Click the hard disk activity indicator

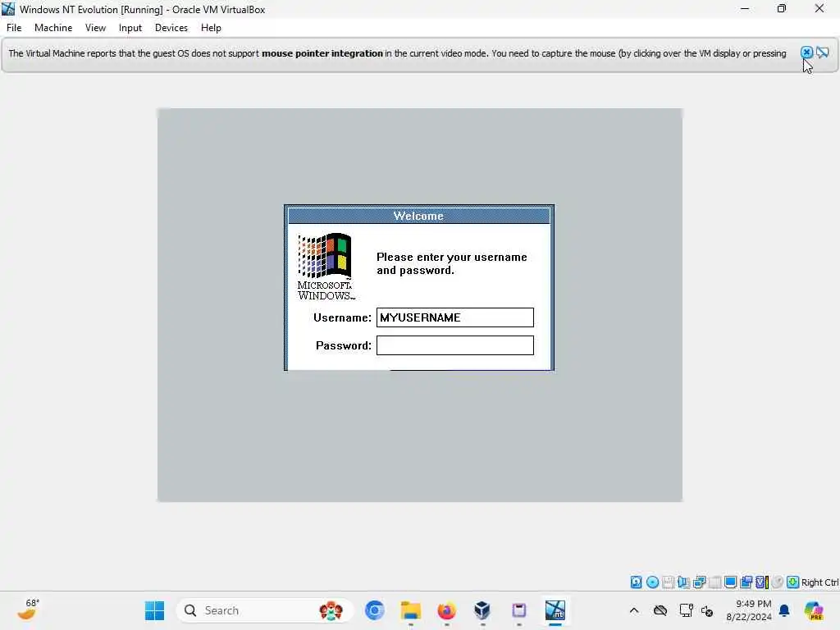tap(636, 582)
